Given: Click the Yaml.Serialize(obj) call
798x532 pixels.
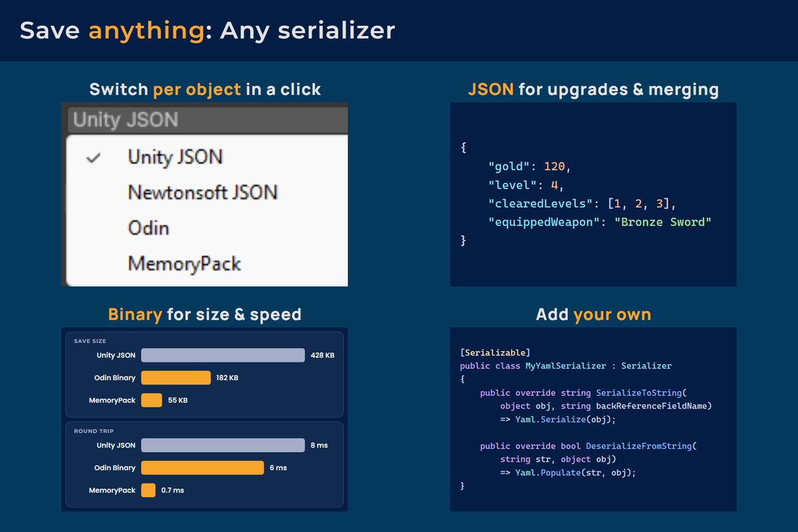Looking at the screenshot, I should tap(565, 420).
